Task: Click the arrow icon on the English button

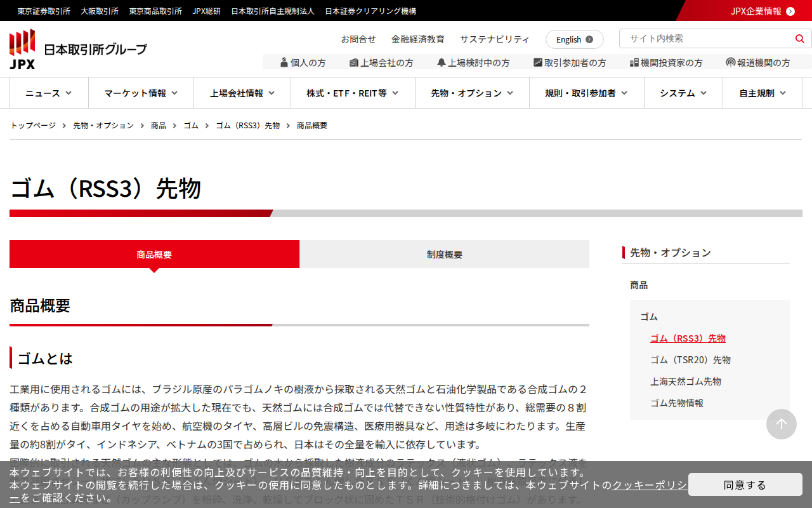Action: [589, 39]
